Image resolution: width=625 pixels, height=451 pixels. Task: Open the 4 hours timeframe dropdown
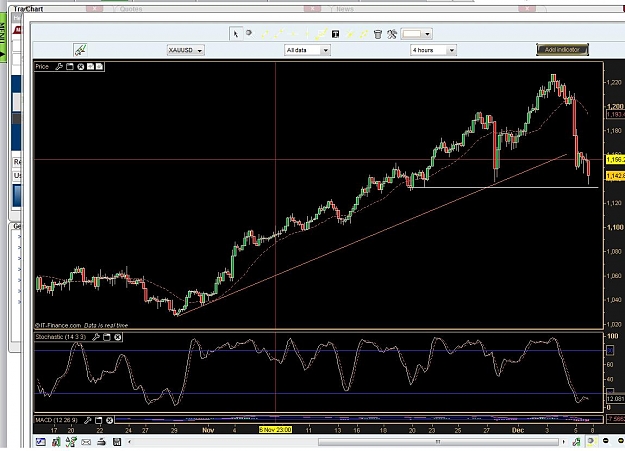coord(433,50)
